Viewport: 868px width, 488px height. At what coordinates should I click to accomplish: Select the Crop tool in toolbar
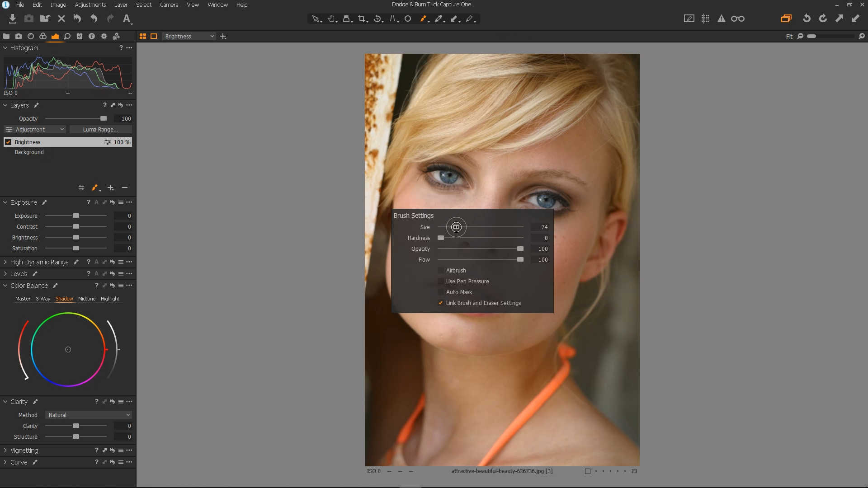(x=362, y=19)
